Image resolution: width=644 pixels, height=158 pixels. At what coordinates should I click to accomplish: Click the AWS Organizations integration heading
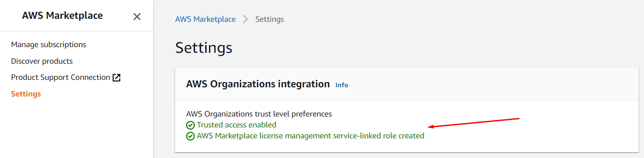[x=258, y=84]
